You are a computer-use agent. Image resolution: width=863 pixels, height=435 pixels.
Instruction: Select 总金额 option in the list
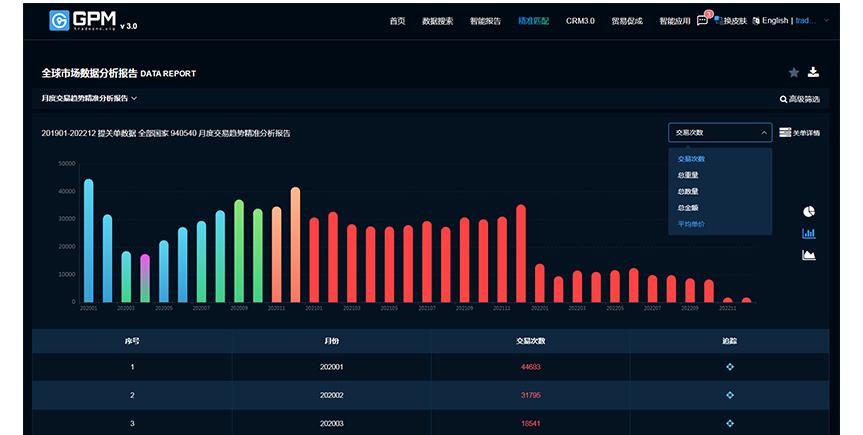point(687,207)
